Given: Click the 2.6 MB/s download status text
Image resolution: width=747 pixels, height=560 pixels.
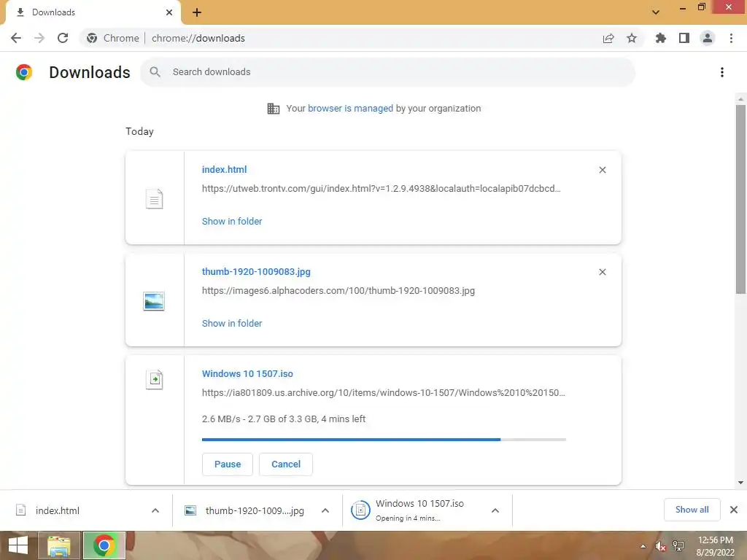Looking at the screenshot, I should (284, 419).
